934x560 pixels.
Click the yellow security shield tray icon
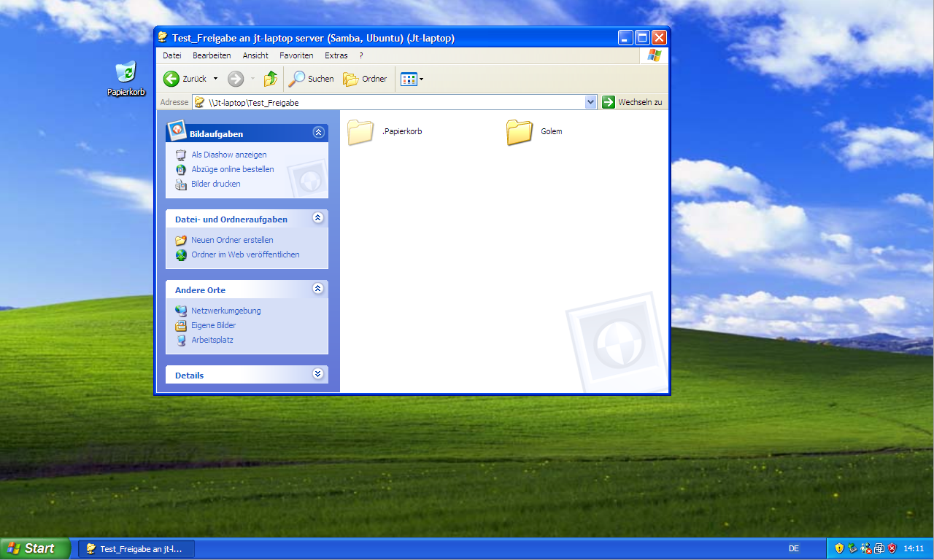(x=839, y=548)
